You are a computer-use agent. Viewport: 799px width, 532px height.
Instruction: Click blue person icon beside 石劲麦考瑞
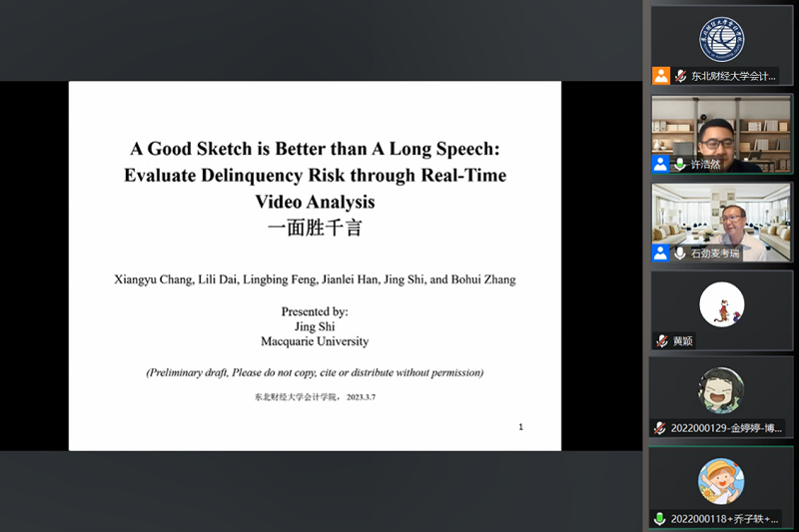661,253
